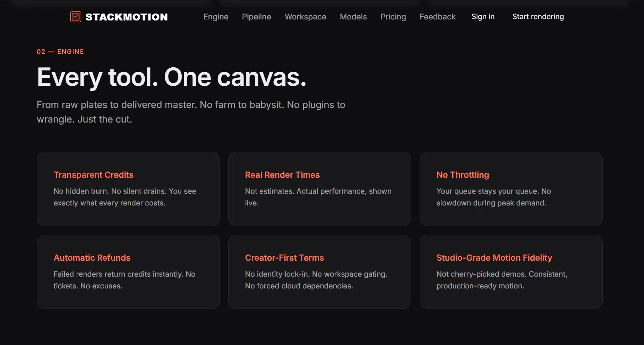Select the Real Render Times card title
Screen dimensions: 644x345
(282, 175)
